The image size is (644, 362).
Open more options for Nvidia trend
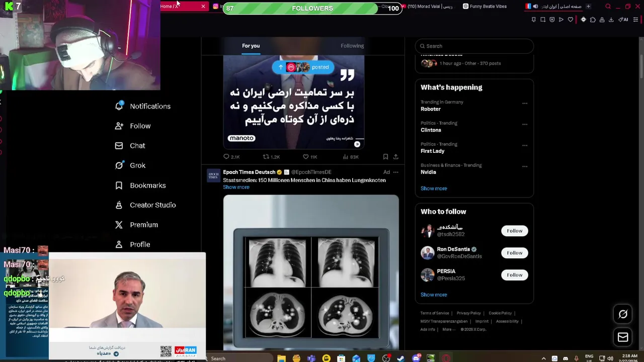click(x=525, y=166)
